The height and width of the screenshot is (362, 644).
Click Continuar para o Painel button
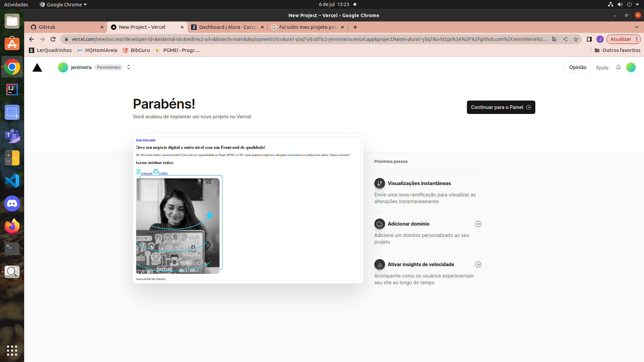pyautogui.click(x=501, y=107)
